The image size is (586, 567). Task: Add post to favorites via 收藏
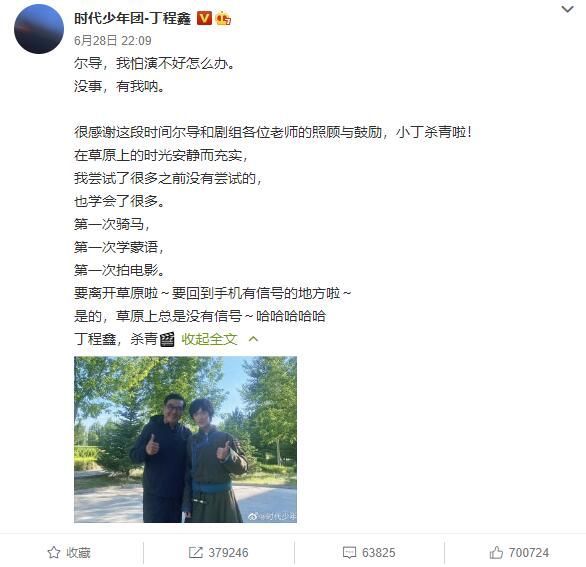(78, 552)
